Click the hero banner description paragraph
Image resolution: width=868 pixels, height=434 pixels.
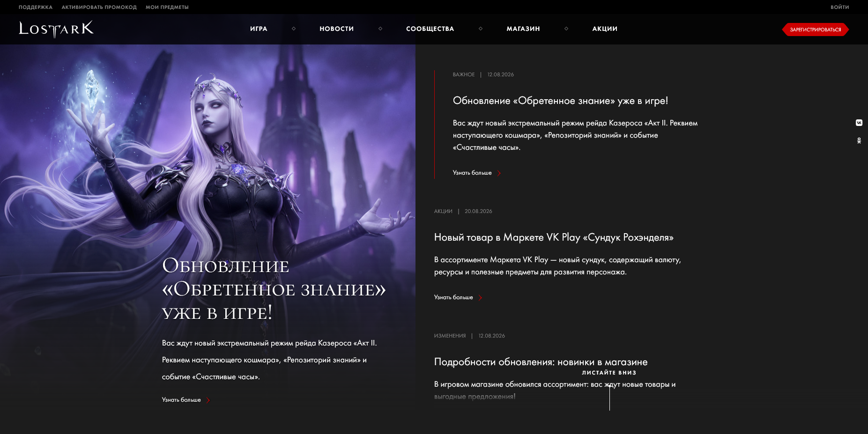269,360
